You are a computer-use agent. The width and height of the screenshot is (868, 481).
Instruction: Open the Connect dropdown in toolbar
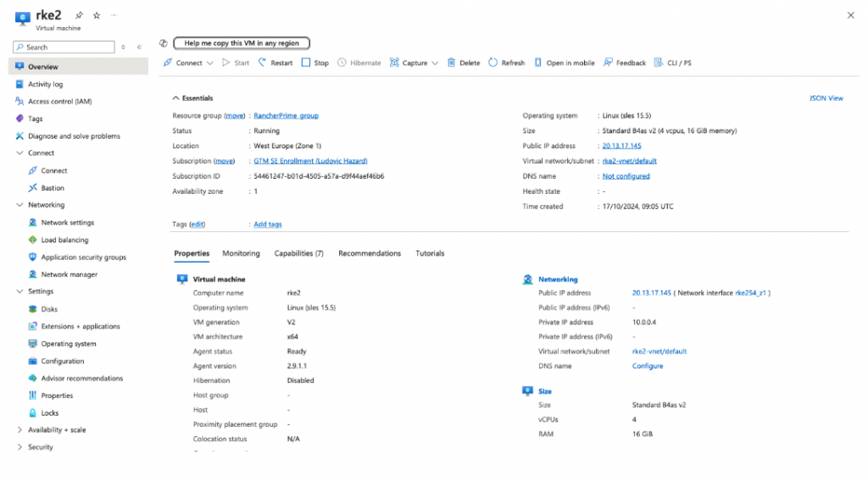pyautogui.click(x=189, y=63)
